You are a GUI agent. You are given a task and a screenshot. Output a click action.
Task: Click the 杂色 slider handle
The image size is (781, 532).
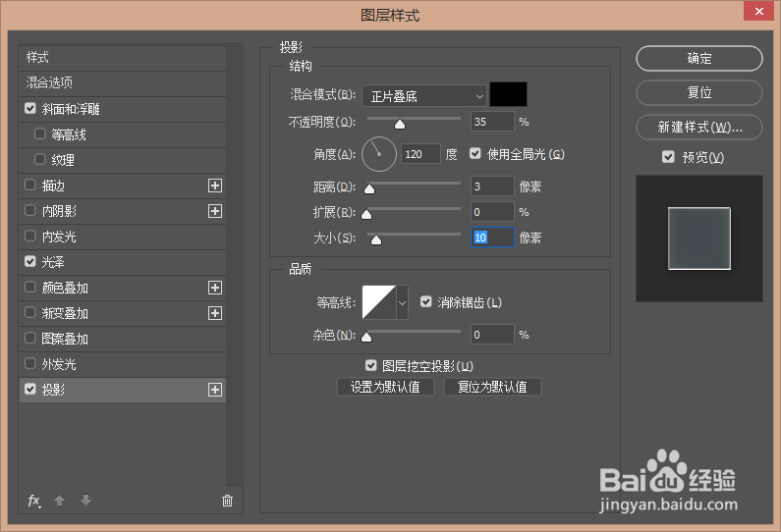[366, 338]
